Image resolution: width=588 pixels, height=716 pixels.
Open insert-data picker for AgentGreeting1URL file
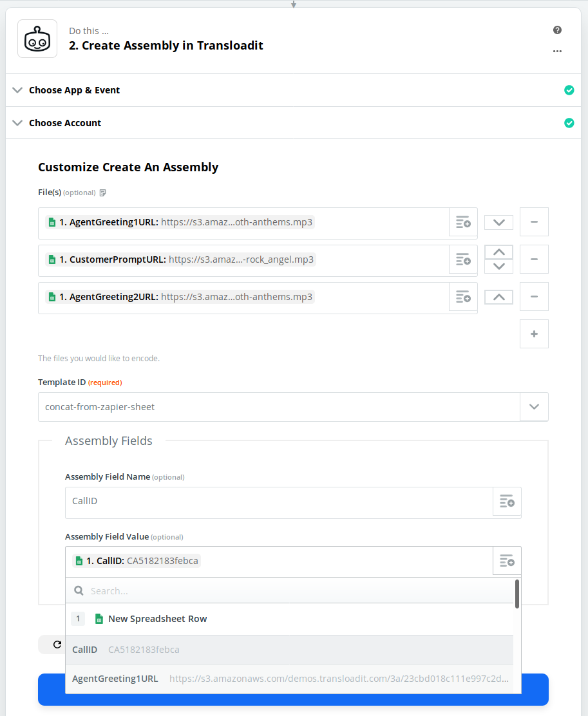point(463,222)
